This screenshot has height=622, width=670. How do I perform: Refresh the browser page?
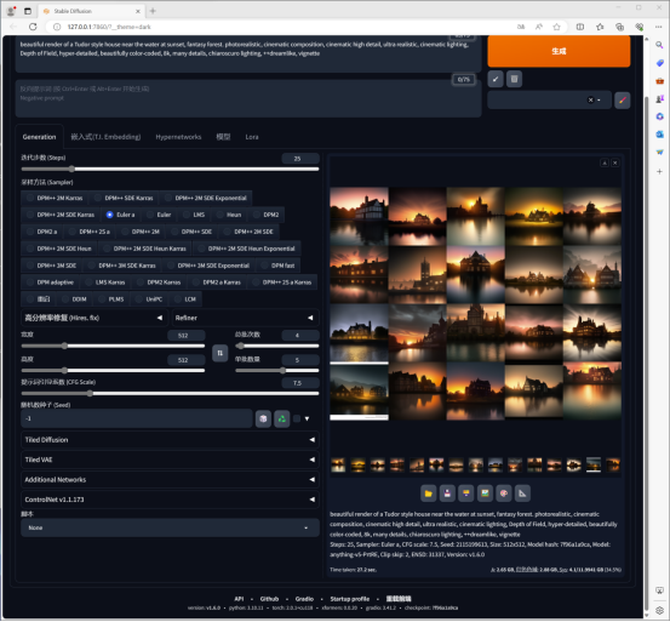(x=33, y=26)
